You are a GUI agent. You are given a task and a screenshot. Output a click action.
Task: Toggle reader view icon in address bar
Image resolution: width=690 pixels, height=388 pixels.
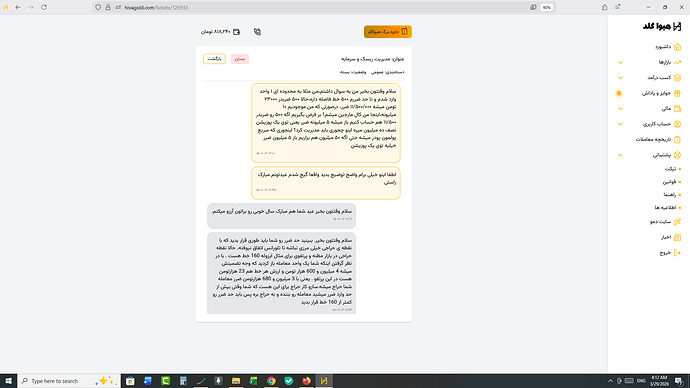(x=533, y=7)
